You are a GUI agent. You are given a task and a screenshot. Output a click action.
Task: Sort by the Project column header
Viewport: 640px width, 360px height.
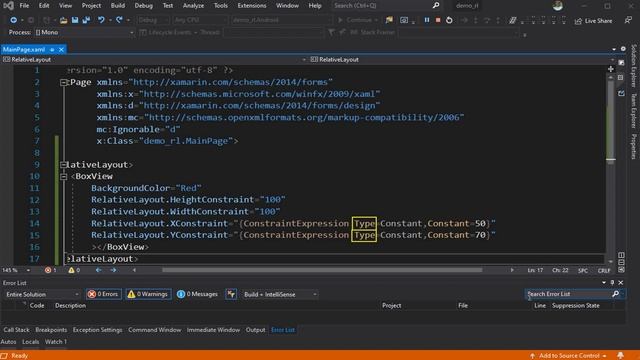point(391,306)
